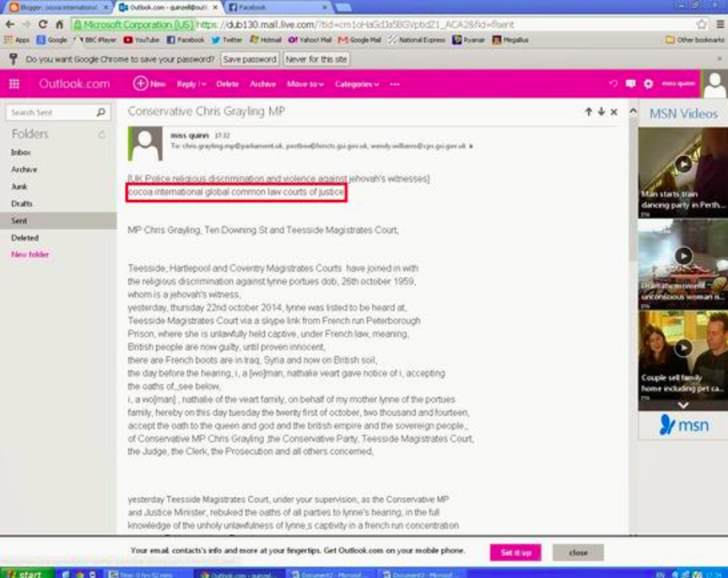Open the Move to dropdown

pyautogui.click(x=305, y=84)
